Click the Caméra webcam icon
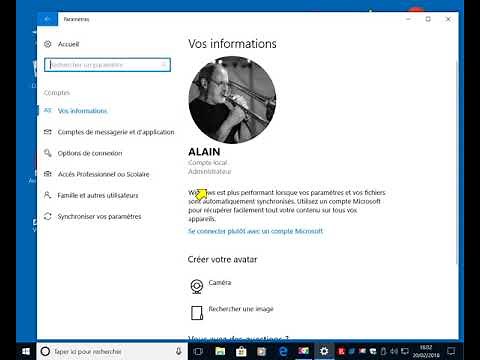Viewport: 480px width, 360px height. click(197, 287)
